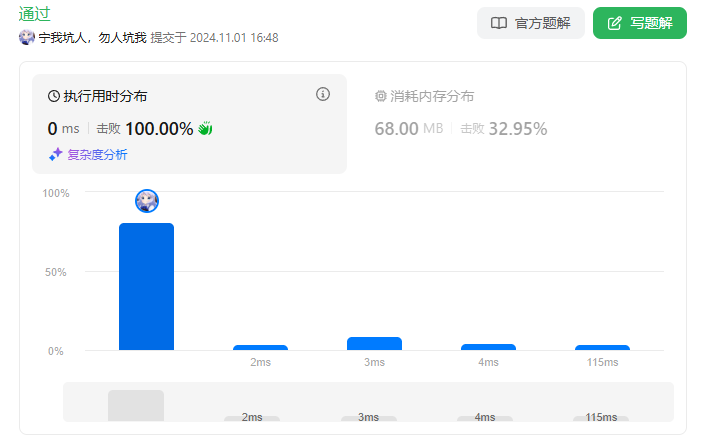Image resolution: width=725 pixels, height=448 pixels.
Task: Click the info icon in runtime card
Action: tap(323, 94)
